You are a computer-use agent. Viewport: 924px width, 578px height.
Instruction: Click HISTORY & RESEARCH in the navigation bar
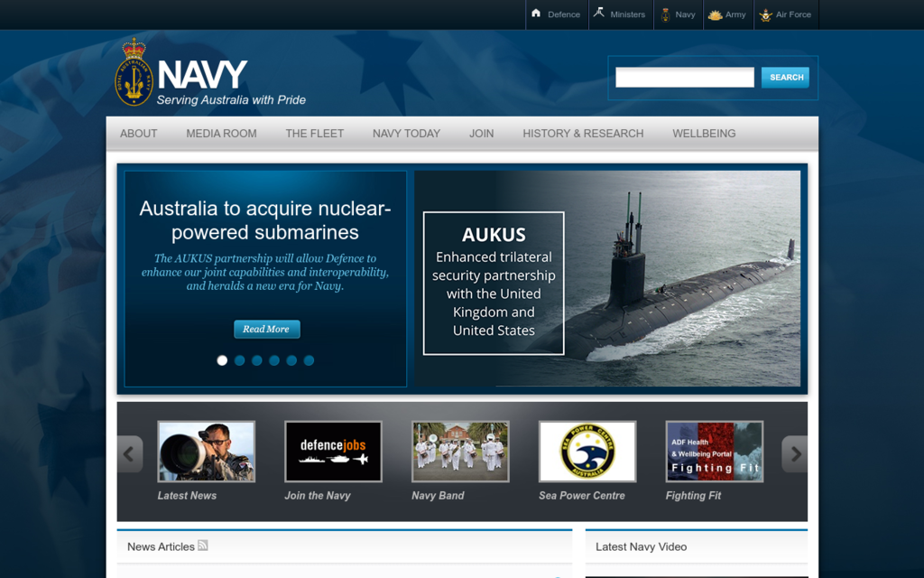click(x=583, y=133)
